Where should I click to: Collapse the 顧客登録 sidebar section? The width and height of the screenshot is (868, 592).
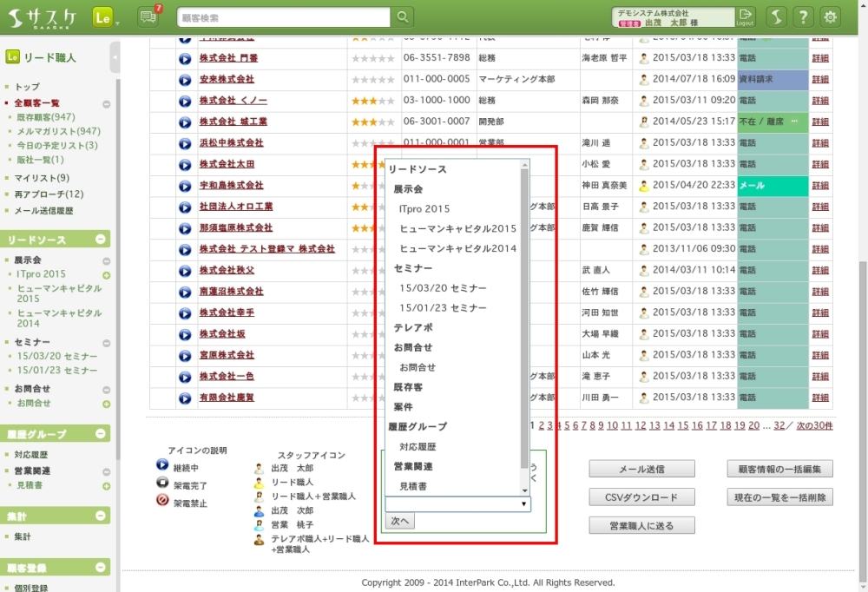(x=101, y=567)
